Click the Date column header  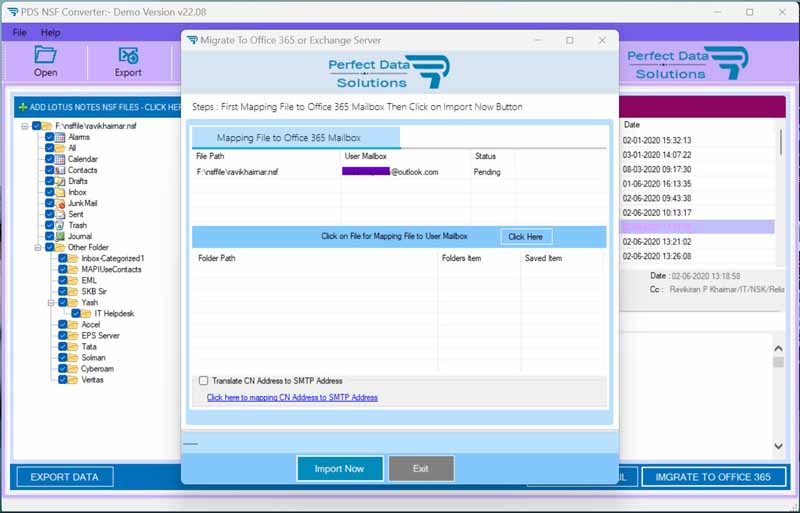[x=632, y=125]
